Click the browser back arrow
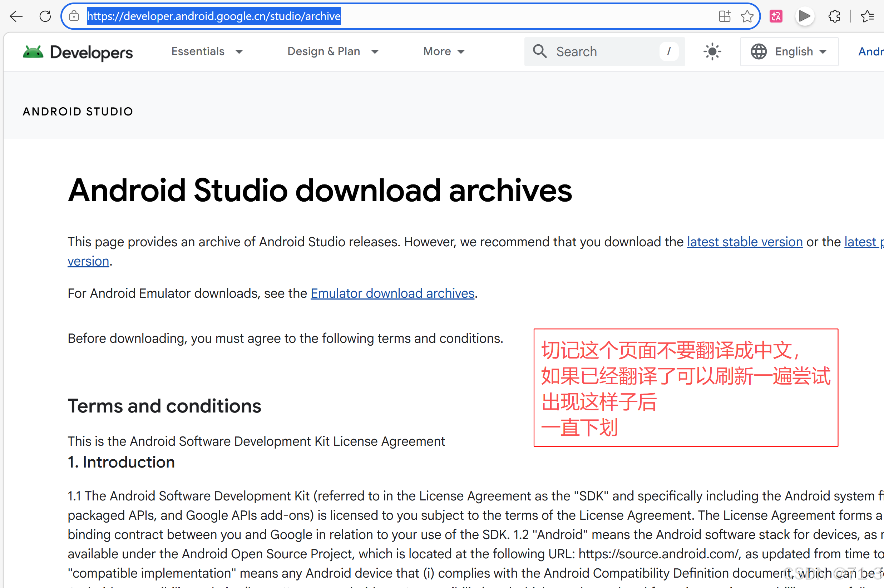 click(16, 16)
